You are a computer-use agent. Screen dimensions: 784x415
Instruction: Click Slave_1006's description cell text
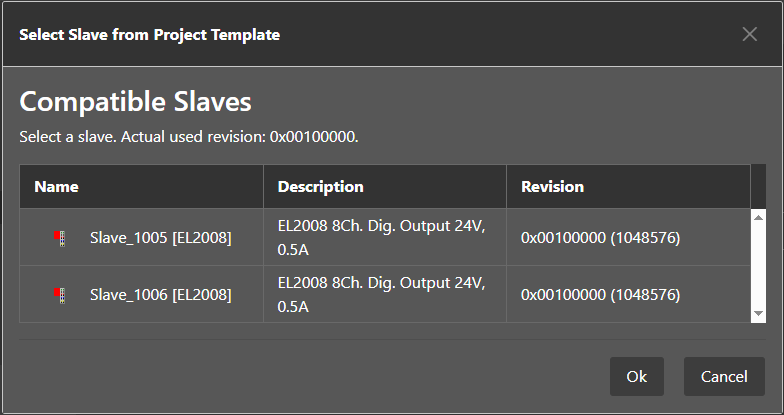(381, 295)
